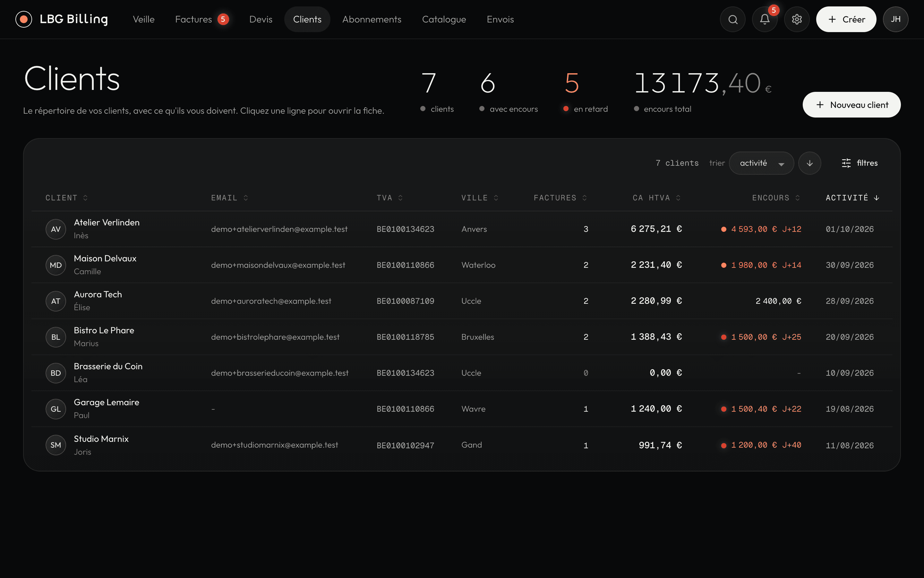Sort by the FACTURES column
924x578 pixels.
click(560, 197)
